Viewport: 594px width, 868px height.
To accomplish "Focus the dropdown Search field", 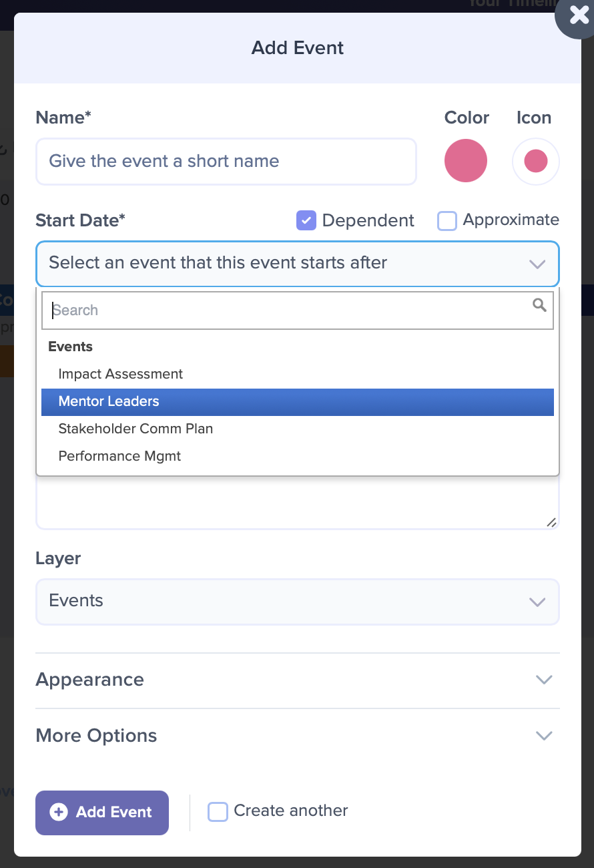I will coord(297,310).
